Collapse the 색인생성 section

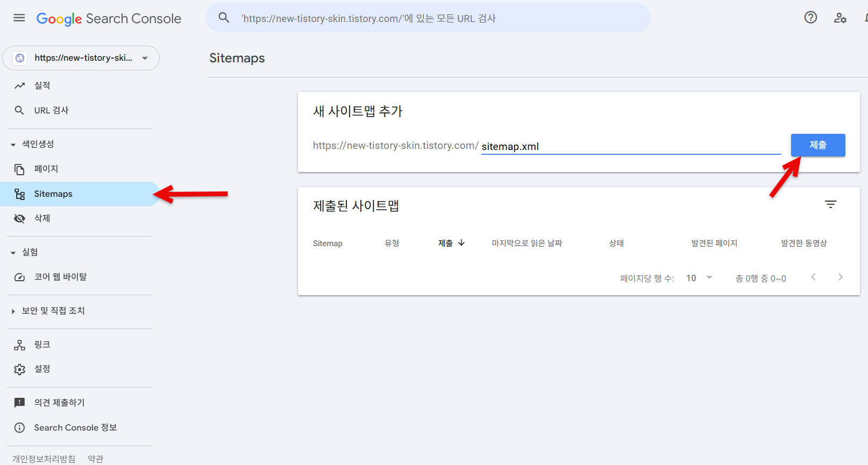(x=13, y=145)
